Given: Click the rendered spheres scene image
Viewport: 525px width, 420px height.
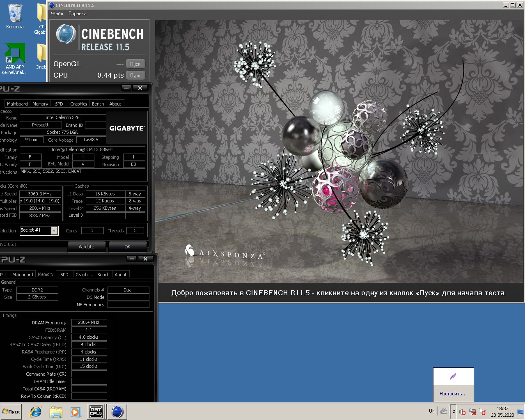Looking at the screenshot, I should point(339,151).
